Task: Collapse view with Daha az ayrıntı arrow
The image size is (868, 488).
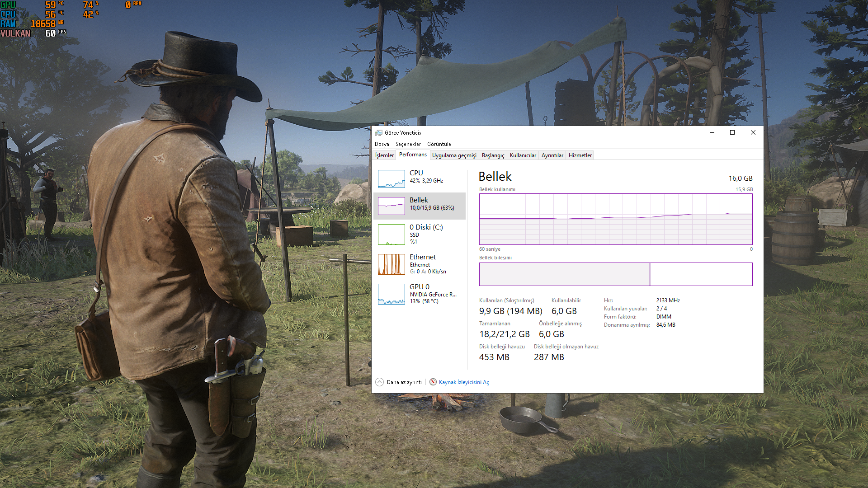Action: click(x=380, y=382)
